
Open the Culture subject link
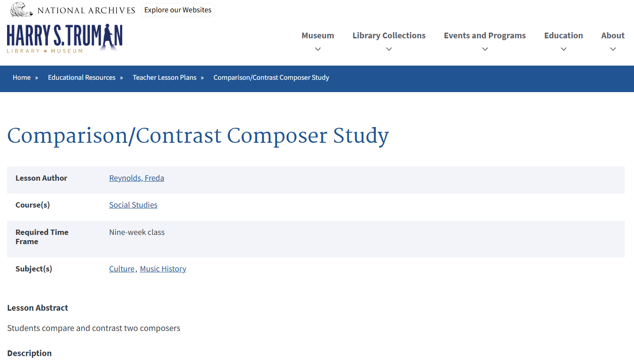tap(122, 269)
